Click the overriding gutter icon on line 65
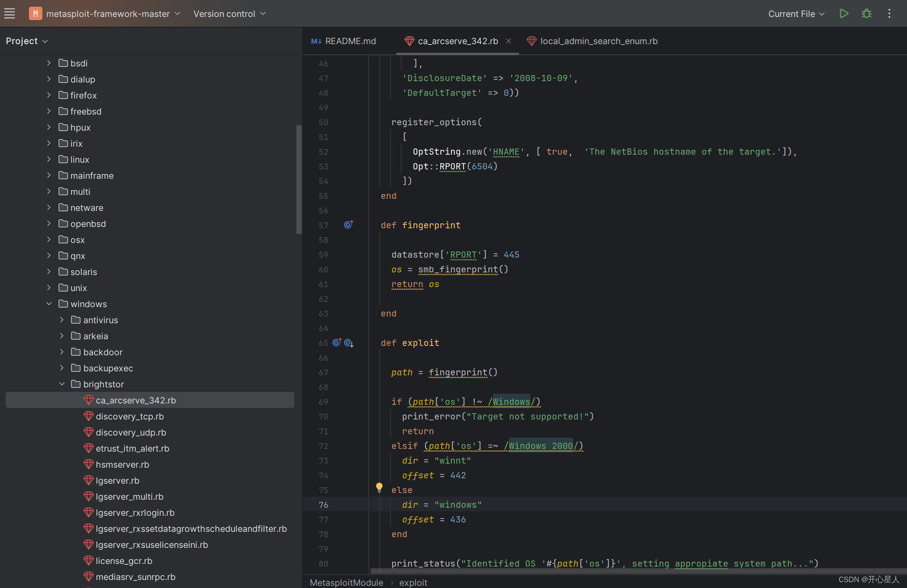 (x=337, y=342)
